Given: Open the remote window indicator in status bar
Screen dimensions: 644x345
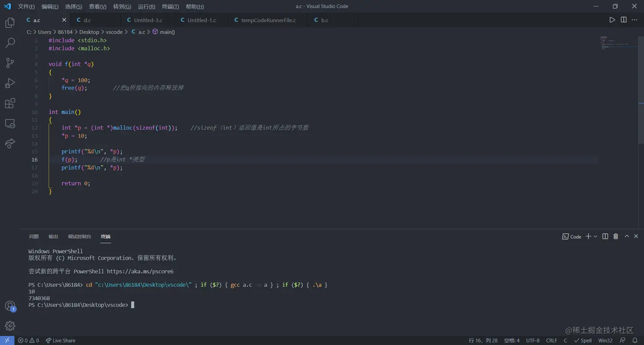Looking at the screenshot, I should click(x=7, y=340).
